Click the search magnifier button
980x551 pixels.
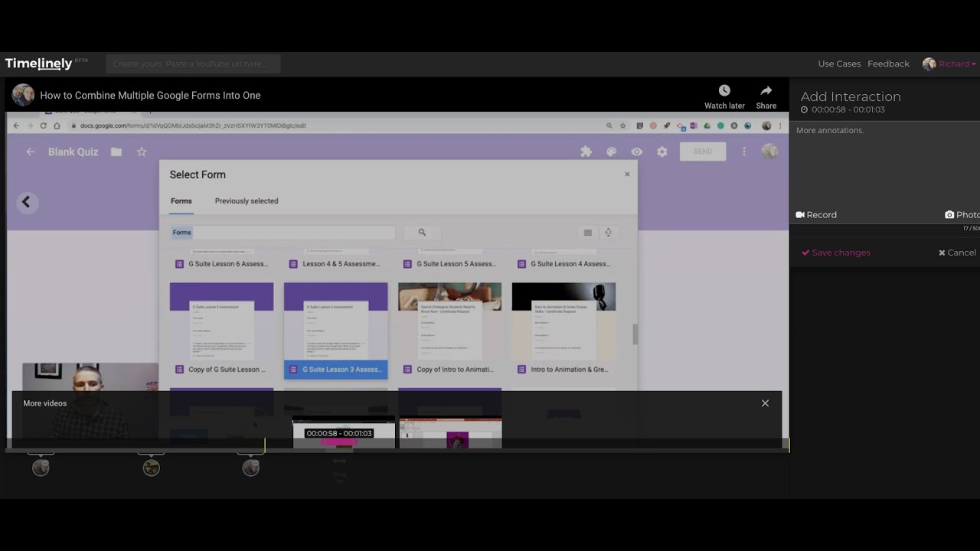pos(422,233)
